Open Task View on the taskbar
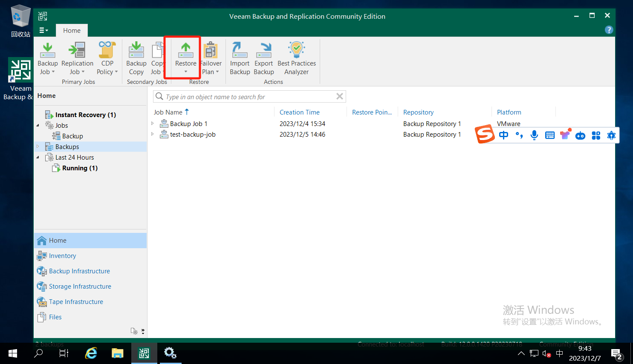Image resolution: width=633 pixels, height=364 pixels. 64,353
